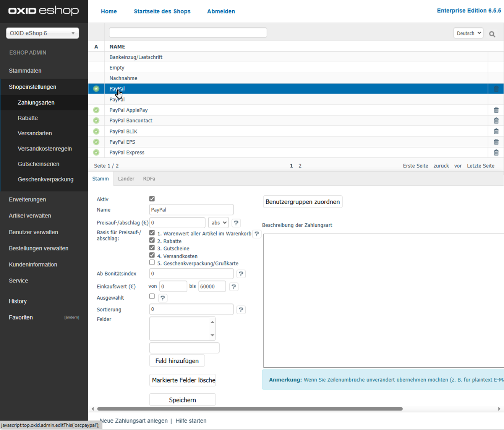Open the OXID eShop 6 shop selector

click(42, 33)
